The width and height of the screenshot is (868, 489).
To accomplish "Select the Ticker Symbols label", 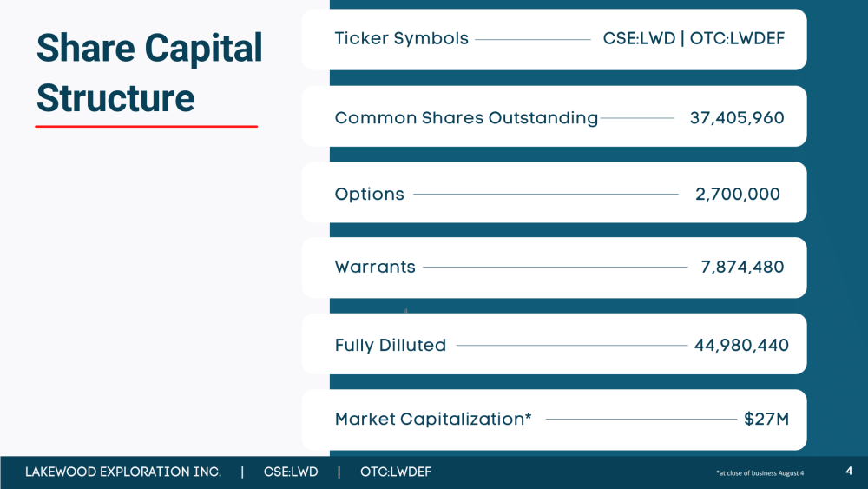I will coord(401,39).
